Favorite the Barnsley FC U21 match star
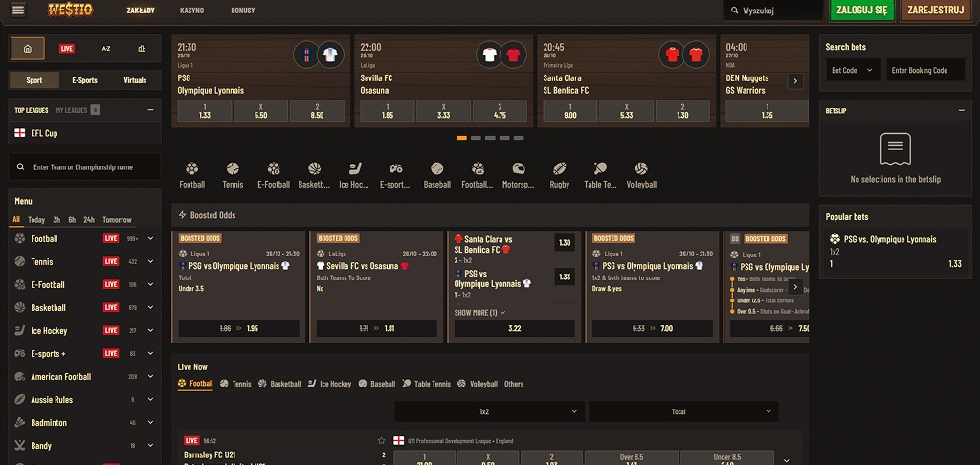 pos(381,441)
